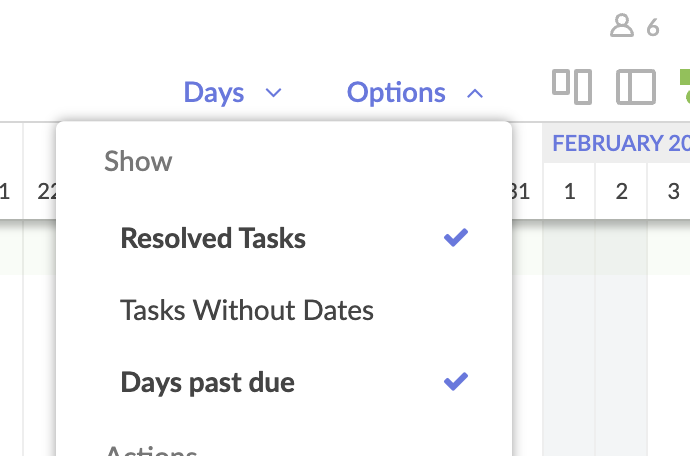The width and height of the screenshot is (690, 456).
Task: Select day 2 column in February
Action: point(621,191)
